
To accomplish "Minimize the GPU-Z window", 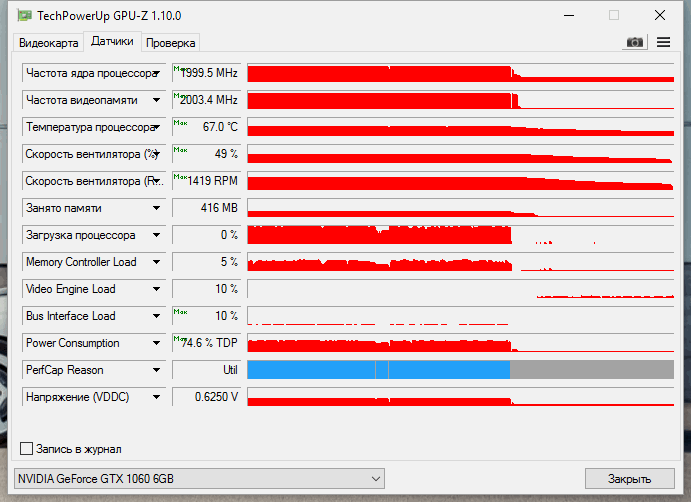I will 569,15.
